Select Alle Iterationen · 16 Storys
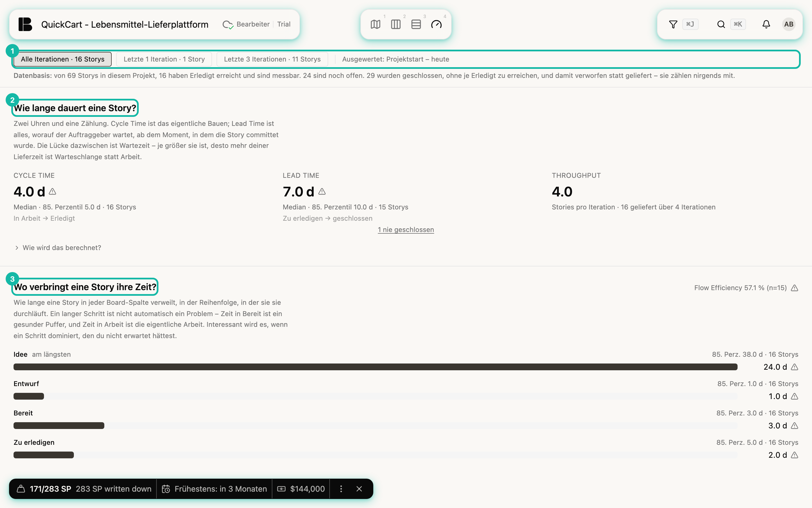 [x=62, y=59]
